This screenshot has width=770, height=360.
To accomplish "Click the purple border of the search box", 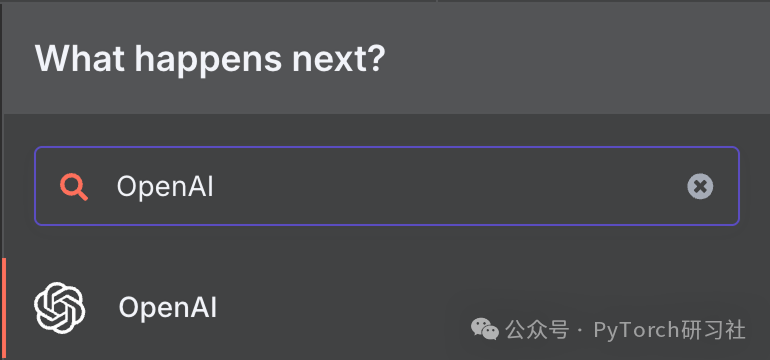I will 386,147.
